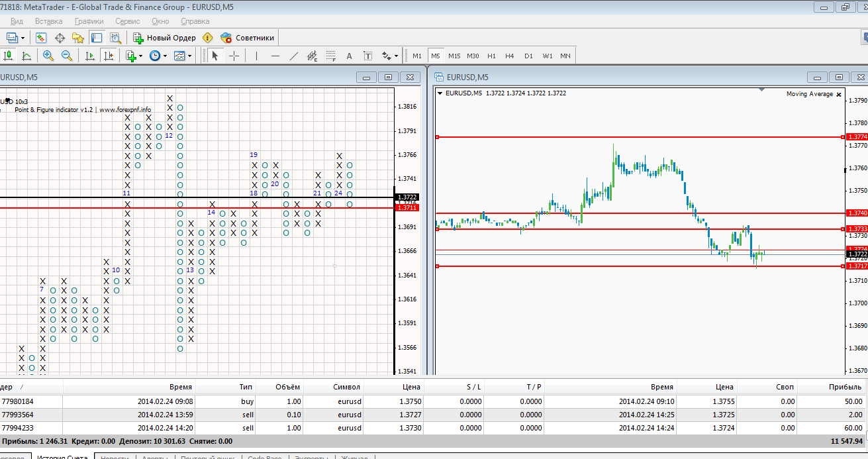This screenshot has width=868, height=459.
Task: Click the Советники expert advisors button
Action: coord(248,38)
